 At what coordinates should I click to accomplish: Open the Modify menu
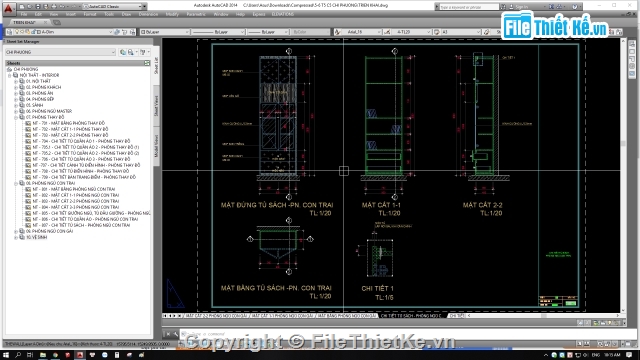click(x=172, y=14)
